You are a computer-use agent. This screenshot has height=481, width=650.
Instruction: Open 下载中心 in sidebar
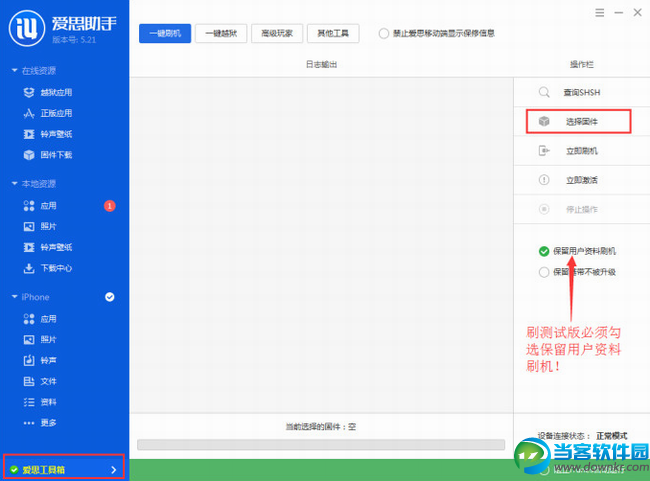[48, 268]
